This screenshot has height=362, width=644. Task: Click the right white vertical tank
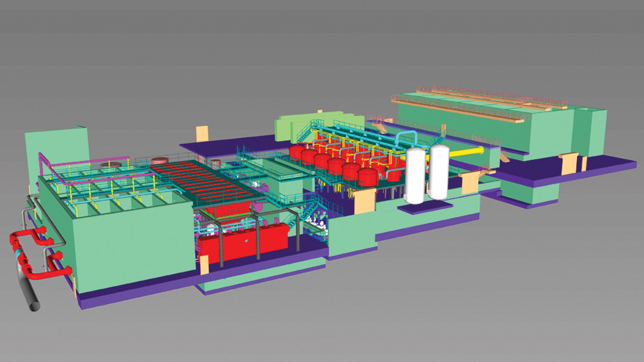(439, 173)
